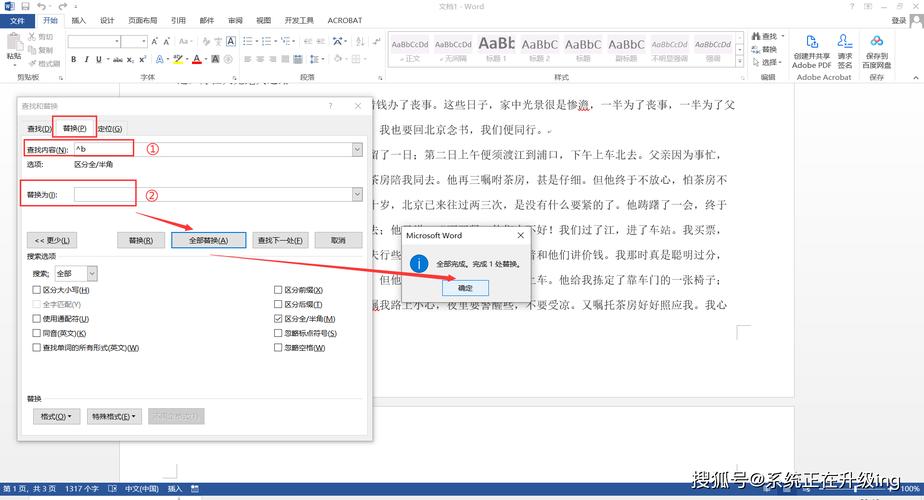Open the font name combo box dropdown
This screenshot has height=500, width=924.
117,41
